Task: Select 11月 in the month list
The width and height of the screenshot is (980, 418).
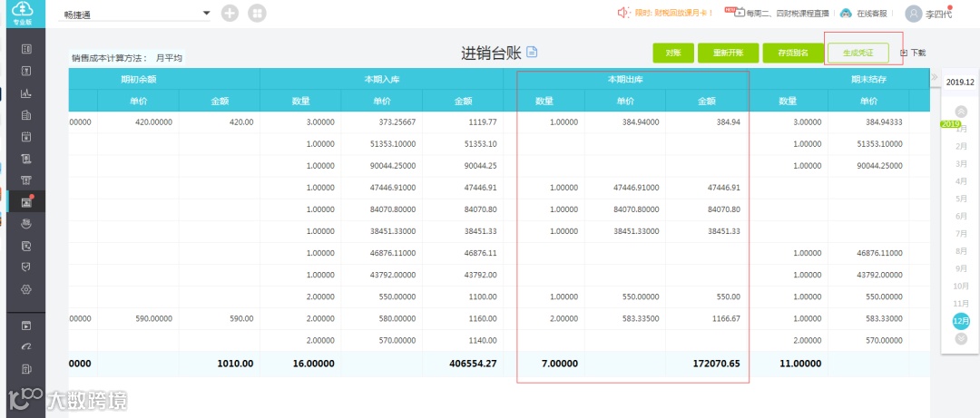Action: click(x=961, y=304)
